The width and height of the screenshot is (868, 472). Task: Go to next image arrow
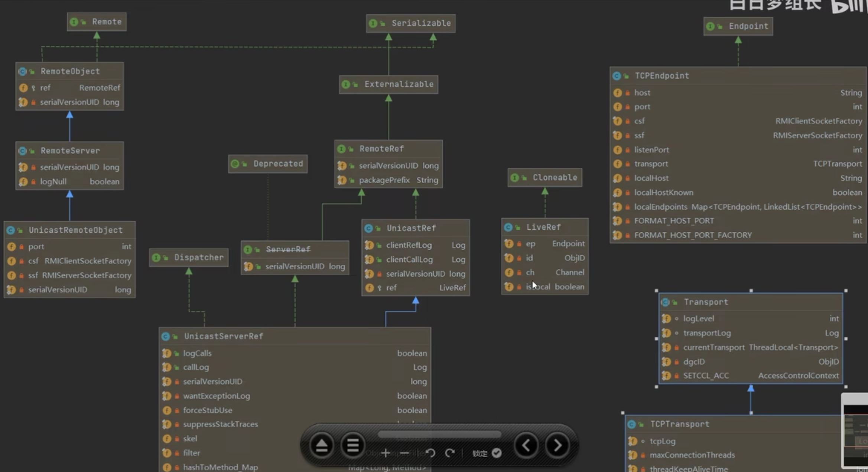557,445
